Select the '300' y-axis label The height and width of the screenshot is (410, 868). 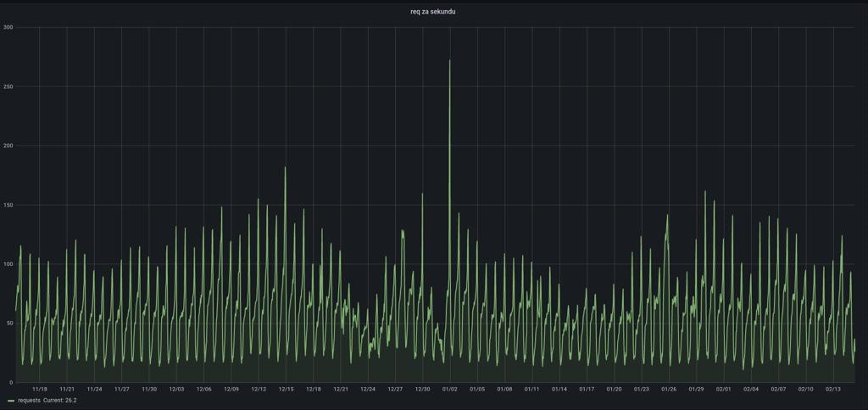[x=8, y=27]
